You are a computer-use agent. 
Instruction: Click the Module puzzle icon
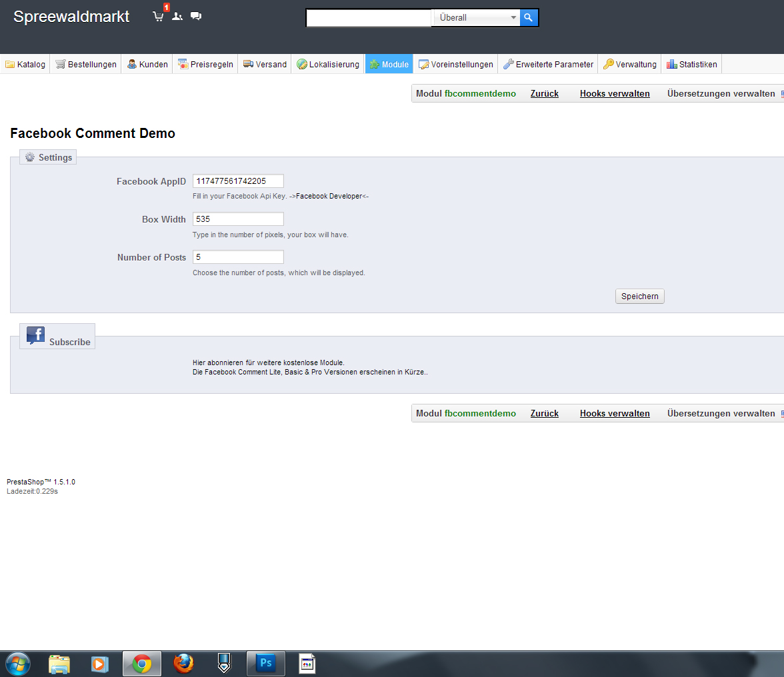click(x=375, y=64)
